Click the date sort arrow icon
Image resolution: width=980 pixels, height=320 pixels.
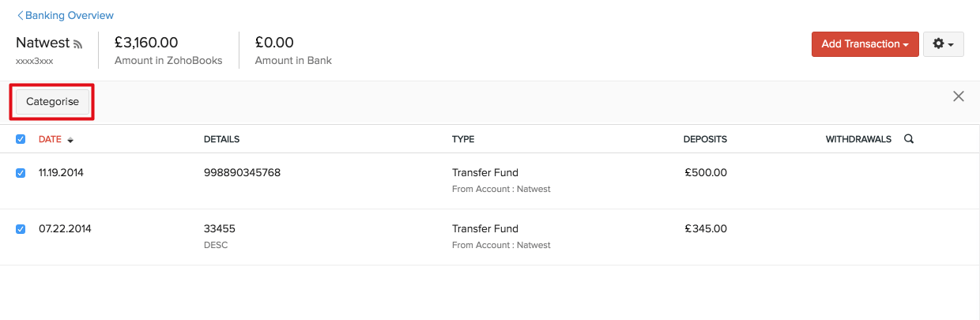click(70, 140)
